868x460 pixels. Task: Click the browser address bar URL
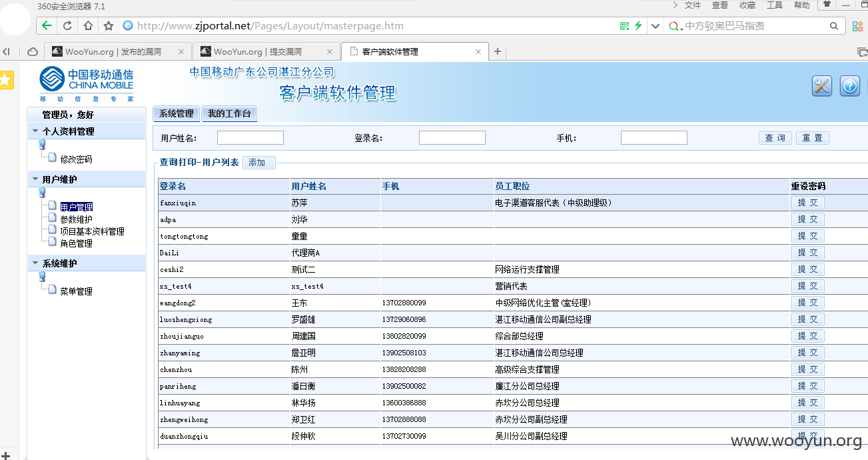pyautogui.click(x=270, y=26)
